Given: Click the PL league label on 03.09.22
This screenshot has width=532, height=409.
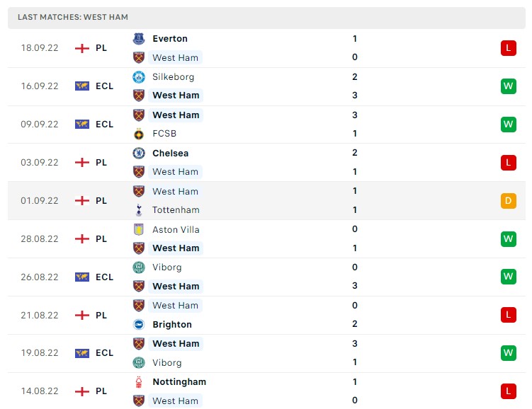Looking at the screenshot, I should pyautogui.click(x=101, y=163).
